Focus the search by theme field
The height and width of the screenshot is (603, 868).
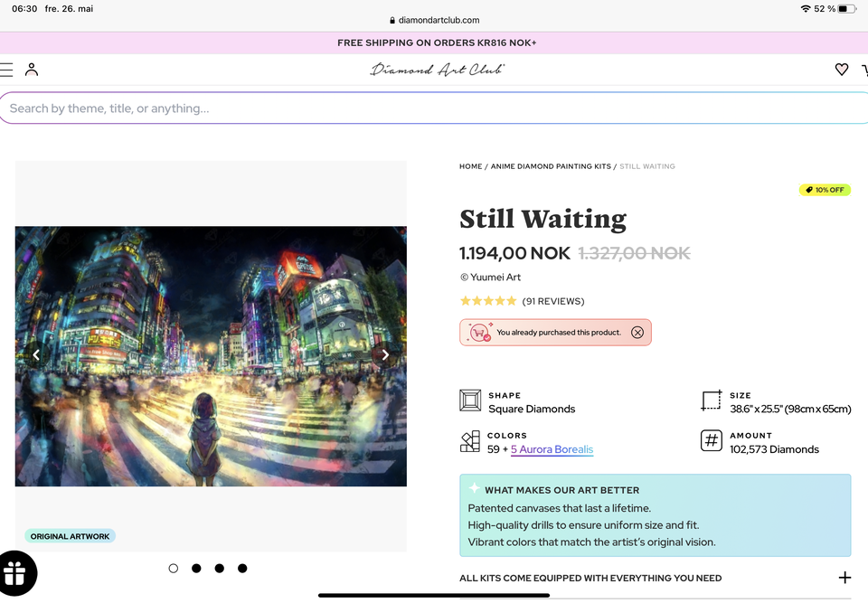pos(434,108)
